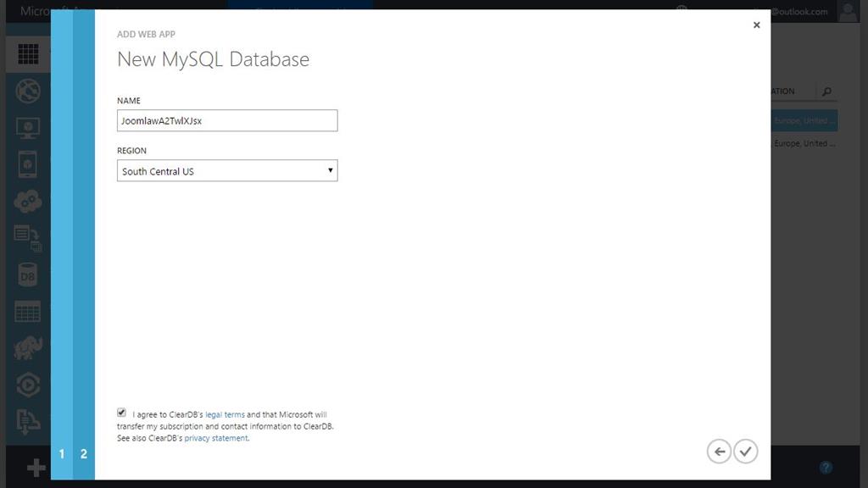
Task: Go to wizard step 1
Action: (61, 454)
